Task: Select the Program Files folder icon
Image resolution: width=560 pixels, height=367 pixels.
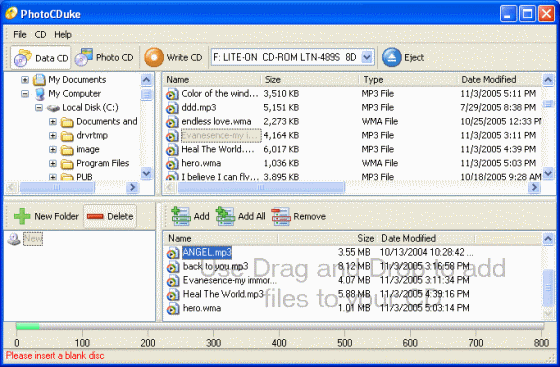Action: click(67, 164)
